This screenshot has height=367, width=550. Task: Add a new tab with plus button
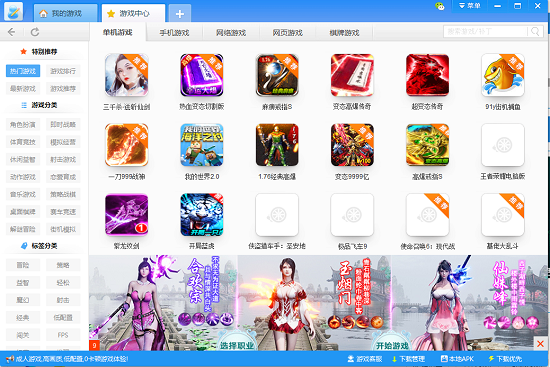coord(180,14)
